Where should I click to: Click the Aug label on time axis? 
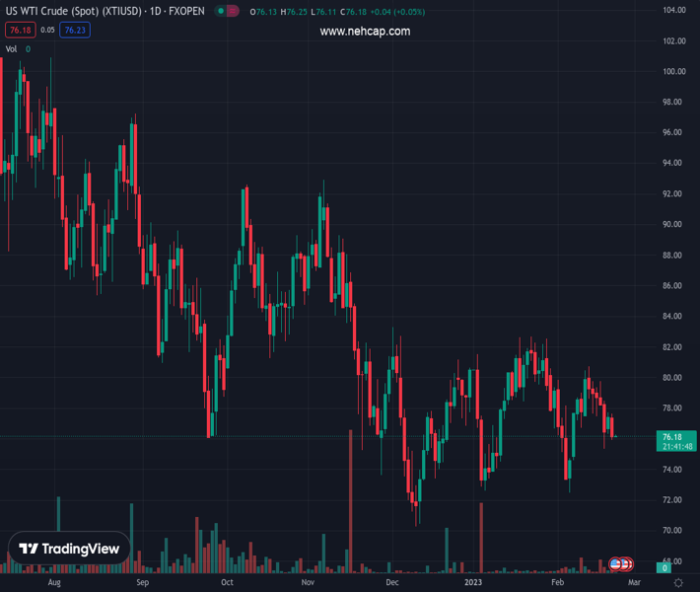(x=54, y=583)
